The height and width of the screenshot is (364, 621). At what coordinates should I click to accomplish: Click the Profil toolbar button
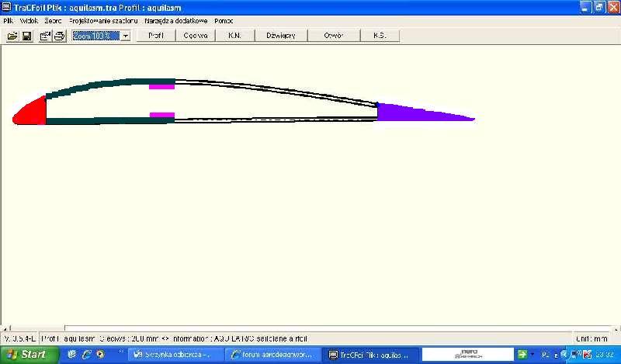(156, 36)
